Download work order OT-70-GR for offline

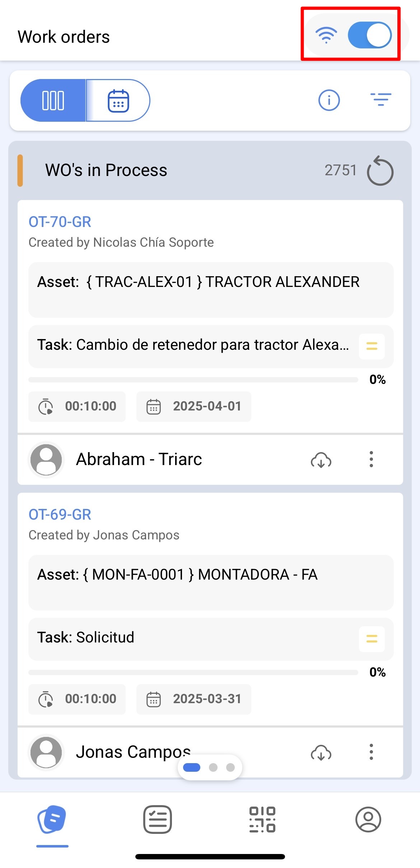321,460
